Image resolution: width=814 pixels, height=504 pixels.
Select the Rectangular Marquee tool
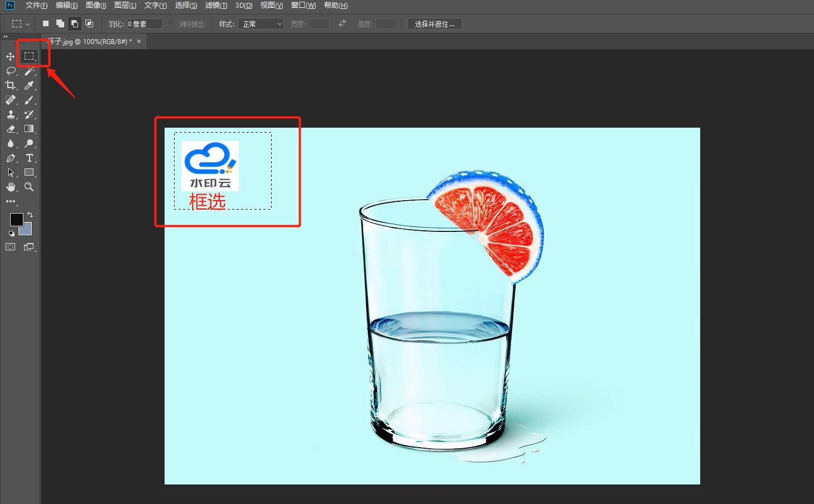[29, 56]
